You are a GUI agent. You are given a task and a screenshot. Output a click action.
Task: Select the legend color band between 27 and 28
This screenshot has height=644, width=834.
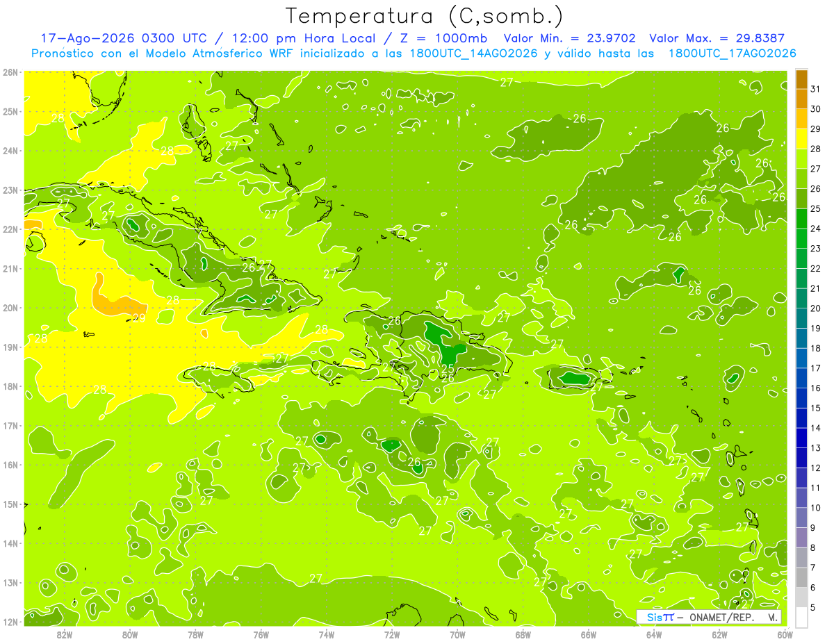click(x=801, y=159)
